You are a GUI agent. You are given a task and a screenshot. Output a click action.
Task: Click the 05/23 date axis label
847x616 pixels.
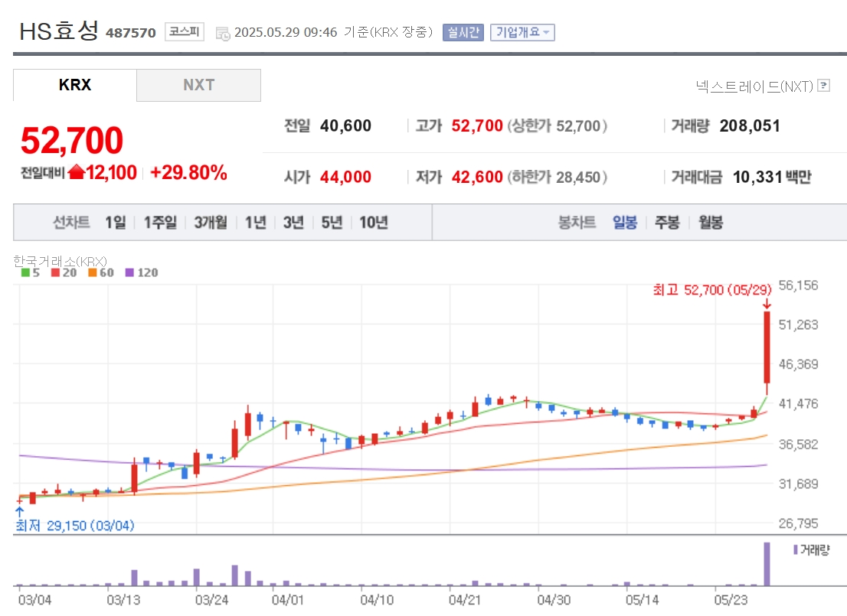point(731,600)
